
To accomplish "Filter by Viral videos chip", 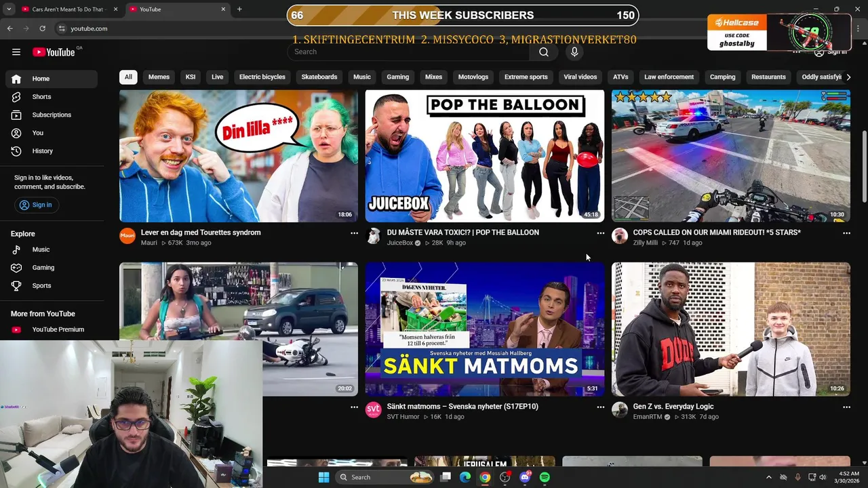I will pos(580,77).
